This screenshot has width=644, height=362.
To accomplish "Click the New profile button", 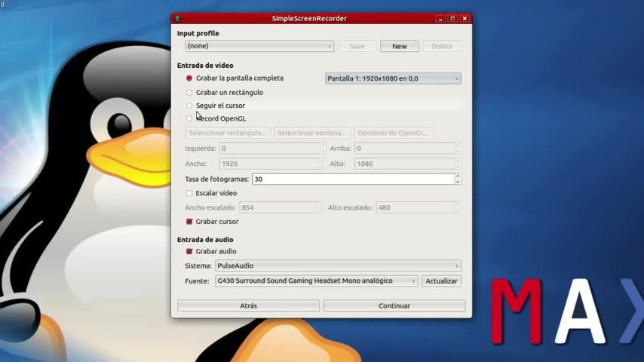I will (399, 47).
